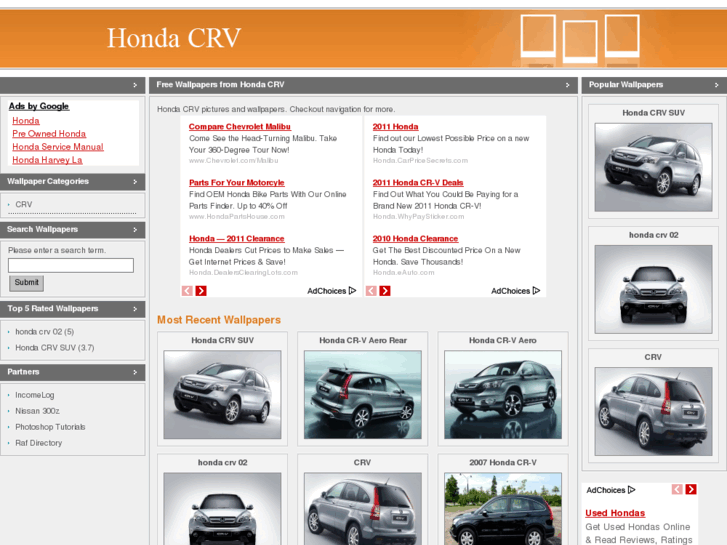Screen dimensions: 727x545
Task: Expand the Search Wallpapers header arrow
Action: point(135,230)
